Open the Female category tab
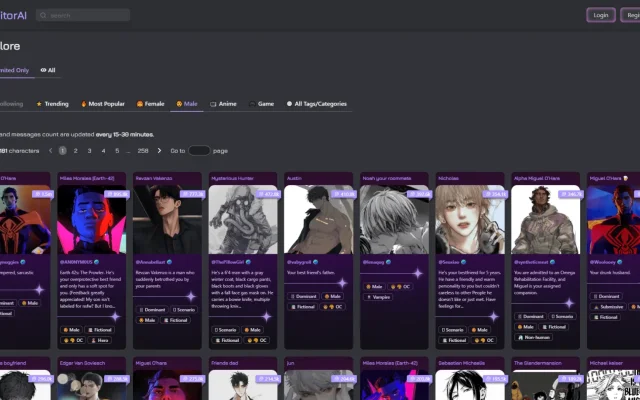Image resolution: width=640 pixels, height=400 pixels. 151,104
